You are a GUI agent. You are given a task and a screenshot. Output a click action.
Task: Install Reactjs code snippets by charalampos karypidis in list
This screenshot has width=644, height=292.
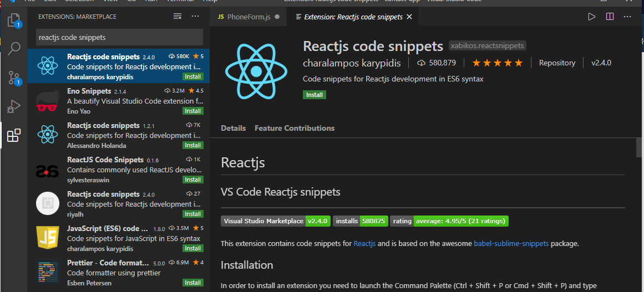click(x=192, y=76)
